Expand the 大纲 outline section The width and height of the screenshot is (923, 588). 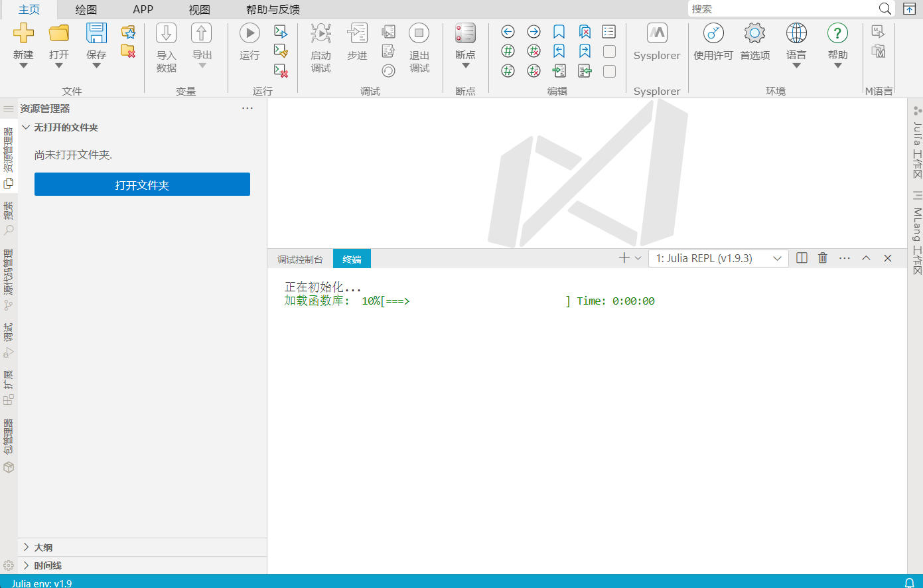click(43, 548)
